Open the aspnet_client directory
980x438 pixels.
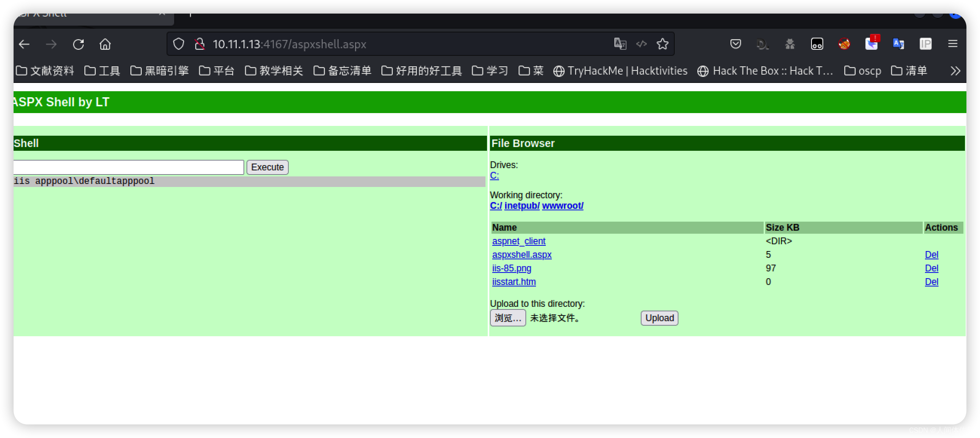point(519,241)
